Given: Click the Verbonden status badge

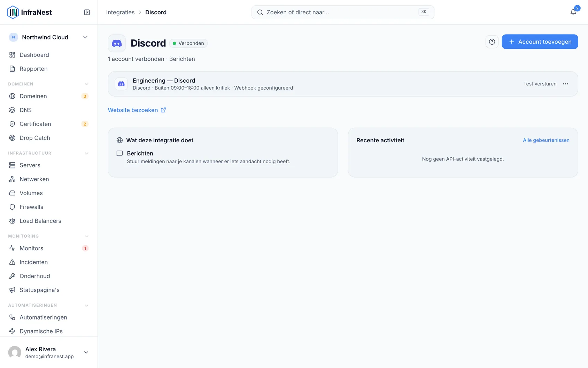Looking at the screenshot, I should pos(188,43).
